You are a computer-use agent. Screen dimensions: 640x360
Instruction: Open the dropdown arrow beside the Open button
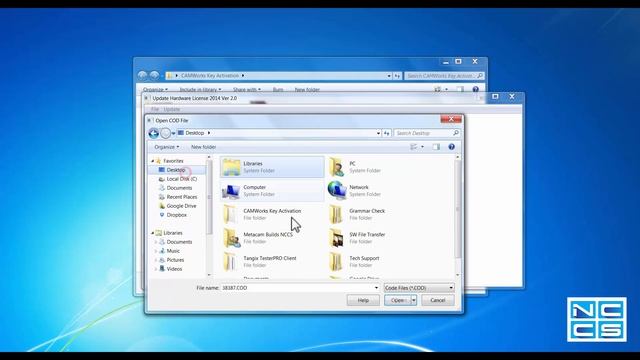click(x=414, y=300)
